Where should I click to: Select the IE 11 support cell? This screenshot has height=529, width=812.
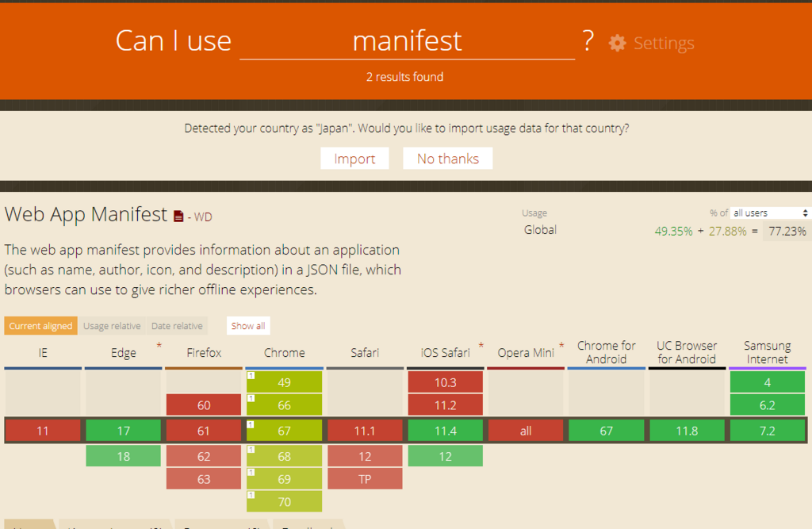[x=43, y=431]
